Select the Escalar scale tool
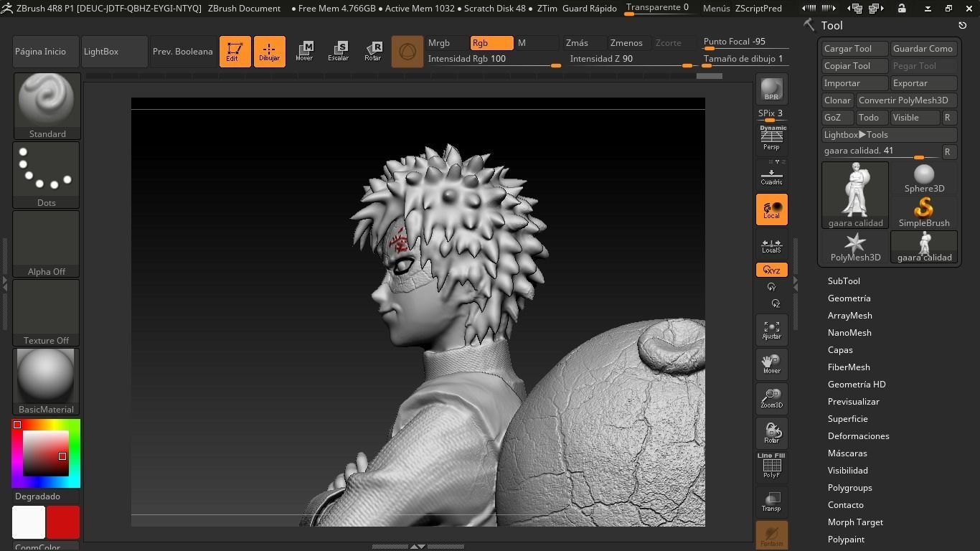This screenshot has height=551, width=980. [339, 52]
